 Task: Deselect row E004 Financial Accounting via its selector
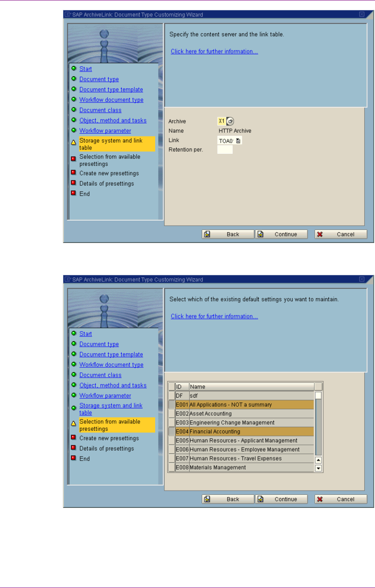point(172,432)
